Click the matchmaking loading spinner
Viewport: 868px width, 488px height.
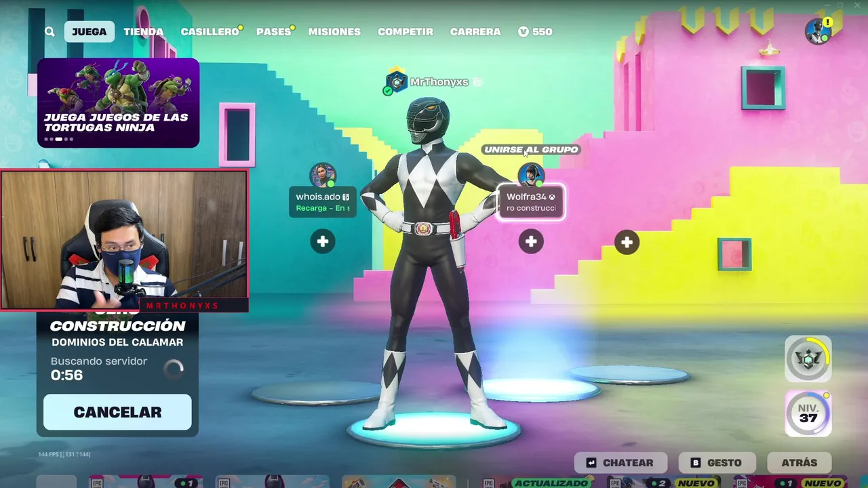(x=174, y=369)
